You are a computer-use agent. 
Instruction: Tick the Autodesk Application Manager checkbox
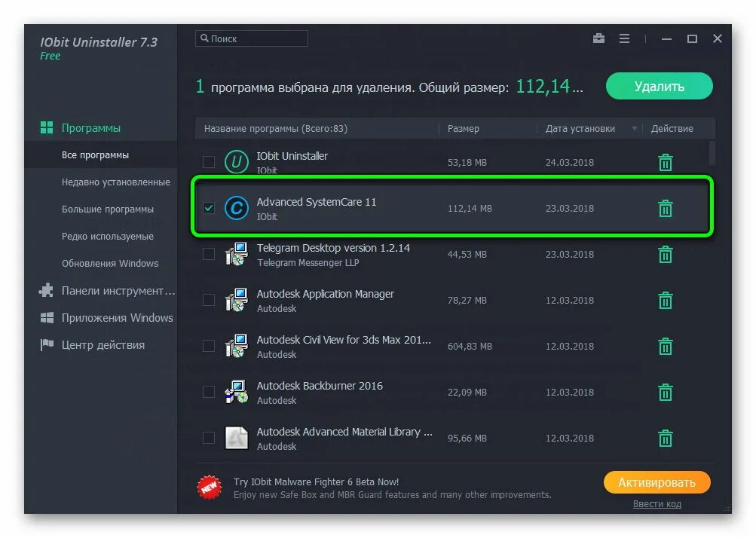[208, 300]
